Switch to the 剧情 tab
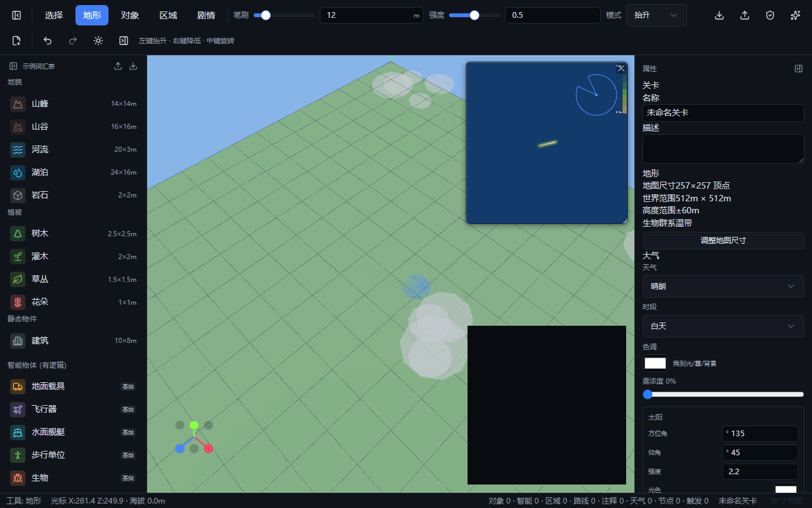This screenshot has height=508, width=812. pyautogui.click(x=206, y=15)
